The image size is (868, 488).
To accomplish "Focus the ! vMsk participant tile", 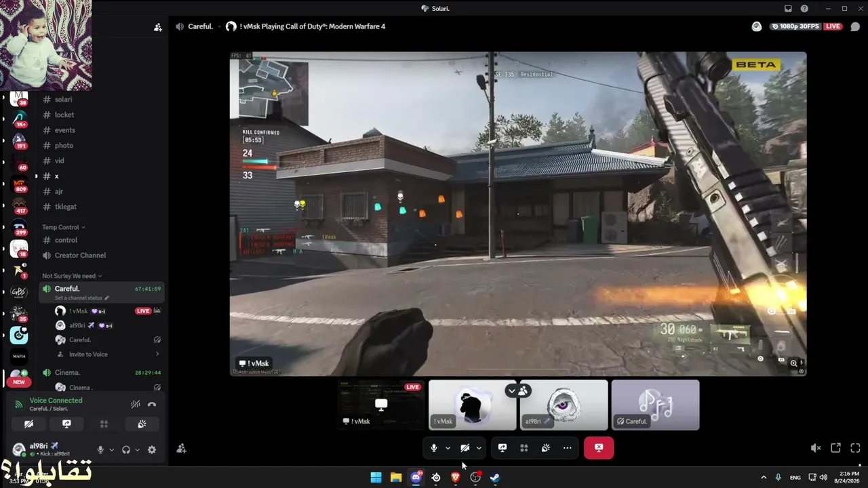I will pos(473,405).
